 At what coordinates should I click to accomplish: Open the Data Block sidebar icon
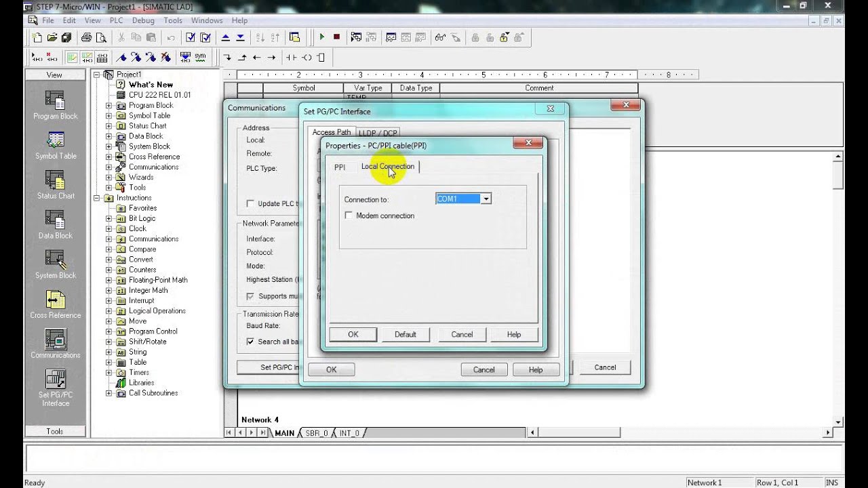(x=55, y=225)
